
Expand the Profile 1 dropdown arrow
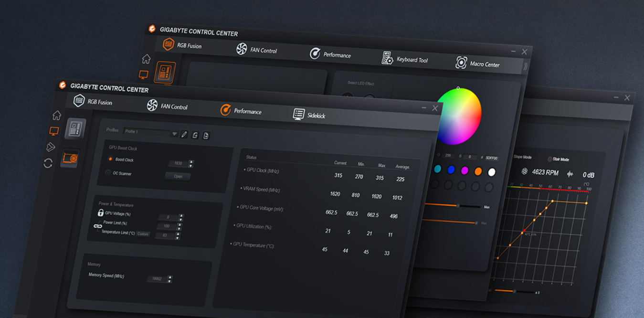(x=174, y=134)
